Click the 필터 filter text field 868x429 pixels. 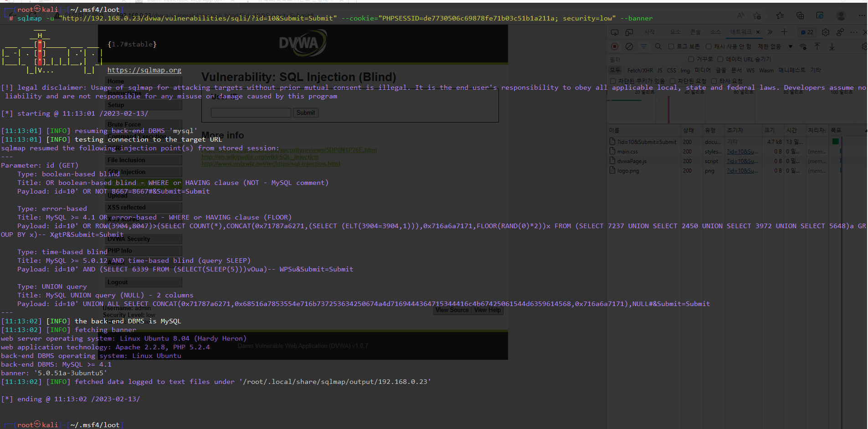(x=646, y=59)
